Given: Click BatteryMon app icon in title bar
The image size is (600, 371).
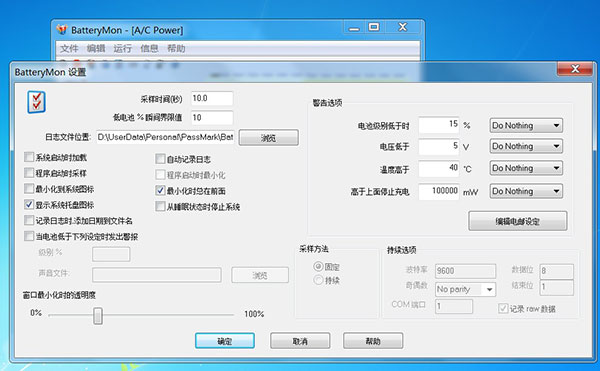Looking at the screenshot, I should (62, 29).
